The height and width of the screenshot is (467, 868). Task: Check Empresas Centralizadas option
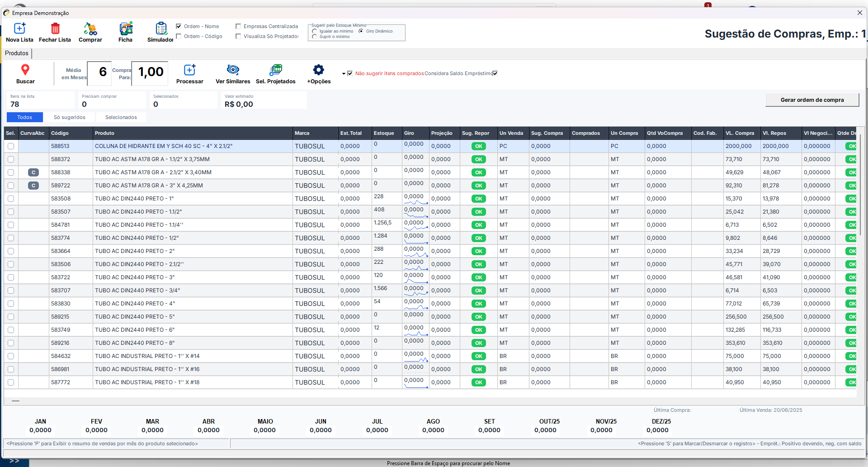[238, 26]
